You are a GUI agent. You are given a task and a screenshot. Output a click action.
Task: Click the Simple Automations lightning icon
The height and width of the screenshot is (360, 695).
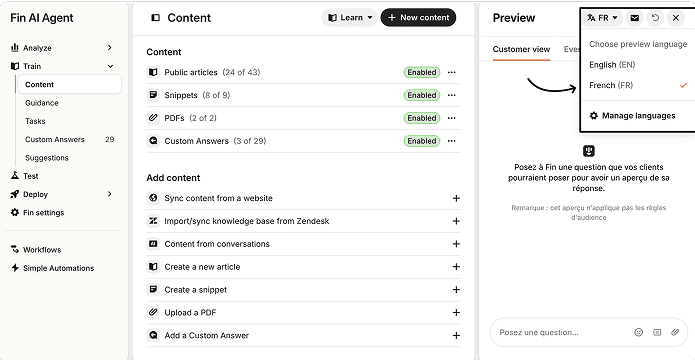tap(15, 268)
